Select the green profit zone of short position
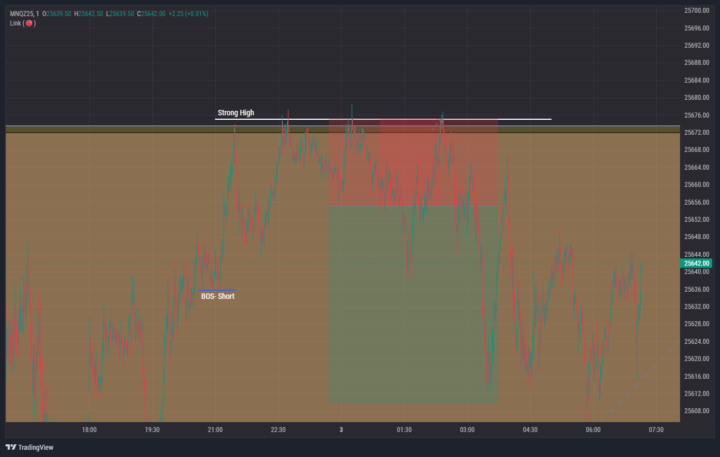Viewport: 720px width, 457px height. click(x=413, y=305)
